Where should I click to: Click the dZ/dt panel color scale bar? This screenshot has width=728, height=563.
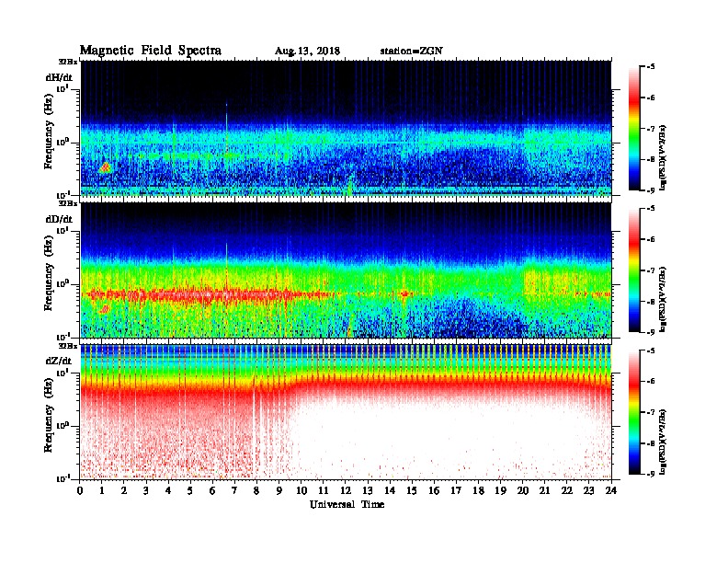634,411
